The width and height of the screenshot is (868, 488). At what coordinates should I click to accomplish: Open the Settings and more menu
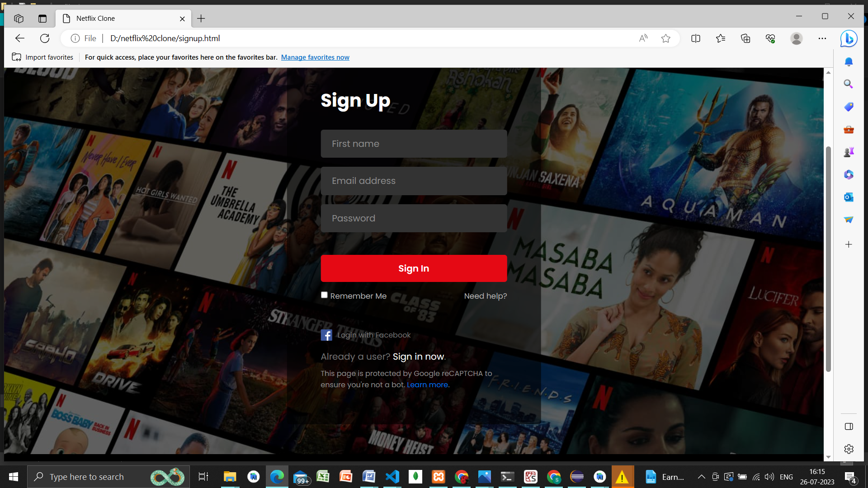822,38
